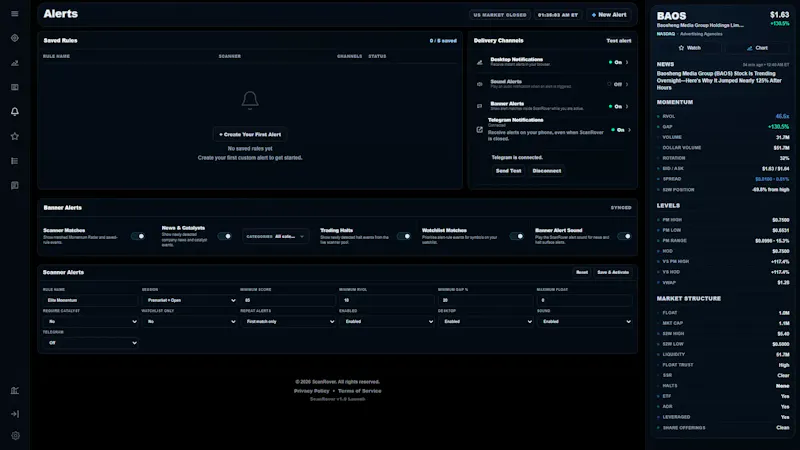Image resolution: width=800 pixels, height=450 pixels.
Task: Open the Categories dropdown in Banner Alerts
Action: (276, 236)
